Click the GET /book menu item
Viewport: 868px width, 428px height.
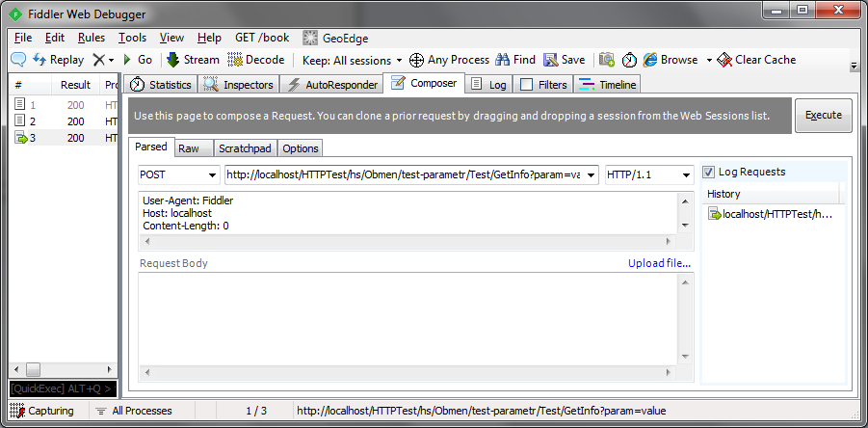262,38
